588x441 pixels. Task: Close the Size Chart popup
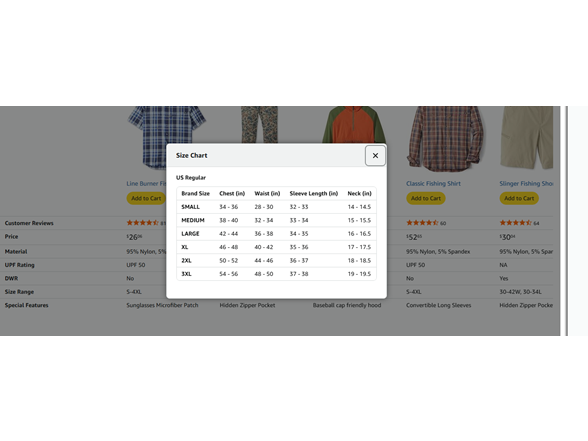pyautogui.click(x=375, y=156)
